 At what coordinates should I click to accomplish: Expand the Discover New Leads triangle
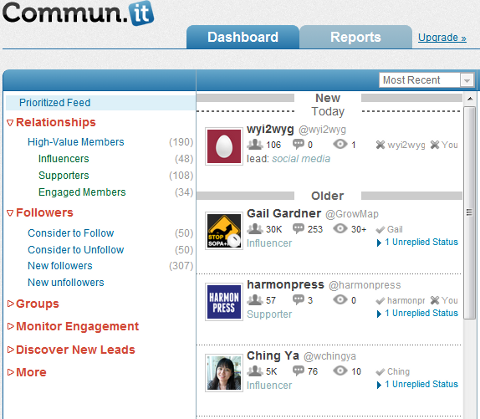tap(10, 349)
